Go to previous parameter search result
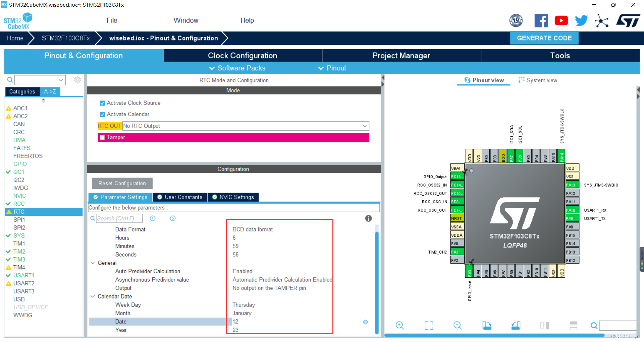 pos(153,218)
